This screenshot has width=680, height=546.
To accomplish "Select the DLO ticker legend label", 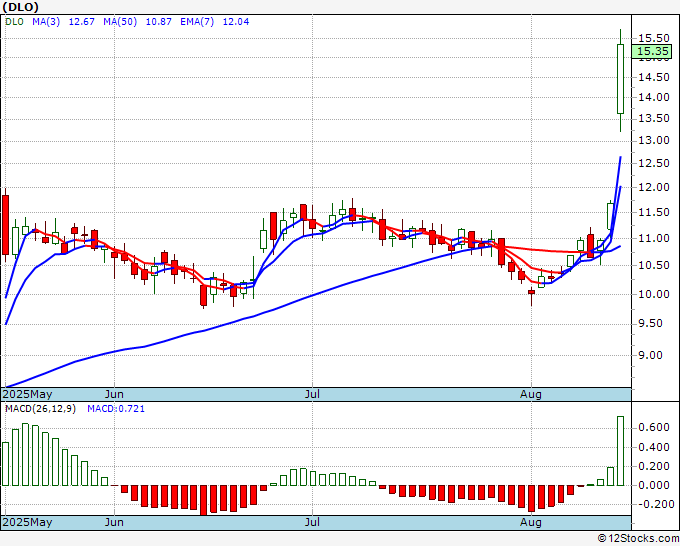I will pyautogui.click(x=15, y=22).
